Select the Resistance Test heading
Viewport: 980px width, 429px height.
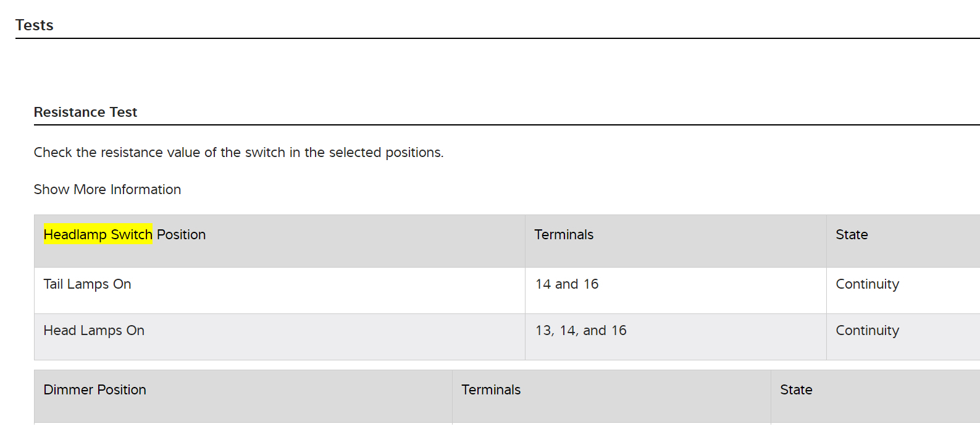[x=85, y=113]
